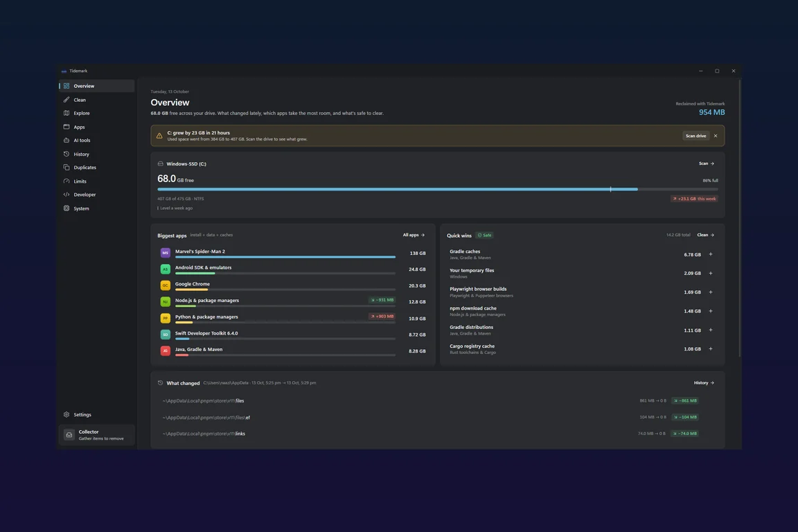Open the Overview page icon in sidebar
The width and height of the screenshot is (798, 532).
66,86
